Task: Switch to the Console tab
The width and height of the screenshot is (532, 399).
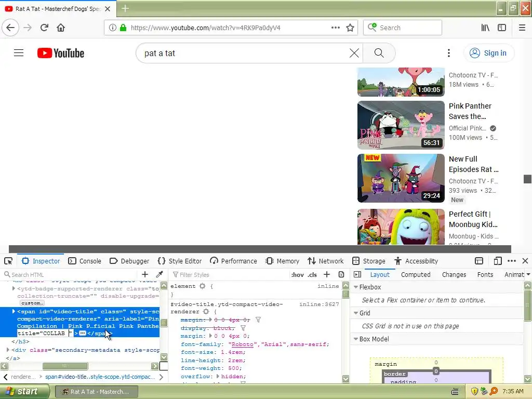Action: point(85,261)
